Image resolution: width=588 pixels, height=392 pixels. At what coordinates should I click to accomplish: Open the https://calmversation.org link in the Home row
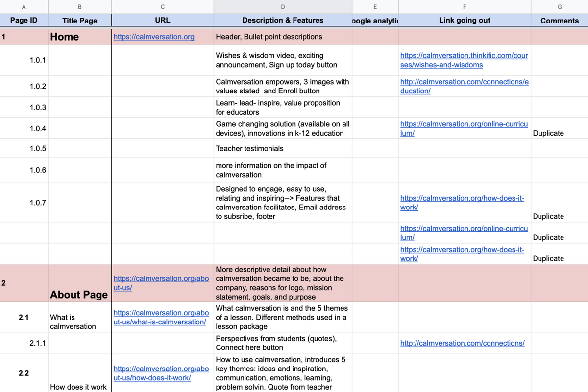154,37
